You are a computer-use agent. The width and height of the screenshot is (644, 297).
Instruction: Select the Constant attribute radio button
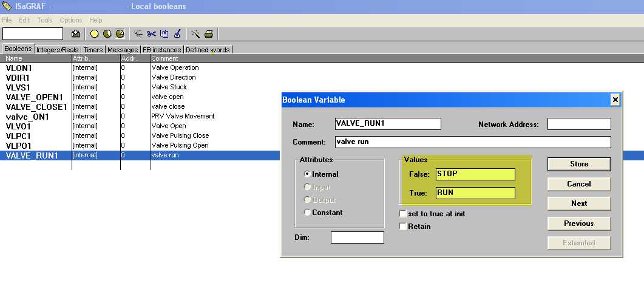click(307, 213)
